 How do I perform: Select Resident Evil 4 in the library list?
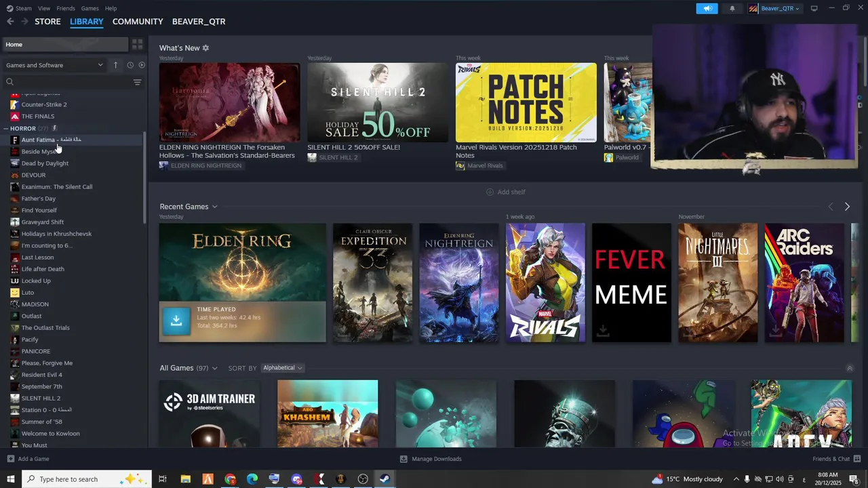pos(41,375)
